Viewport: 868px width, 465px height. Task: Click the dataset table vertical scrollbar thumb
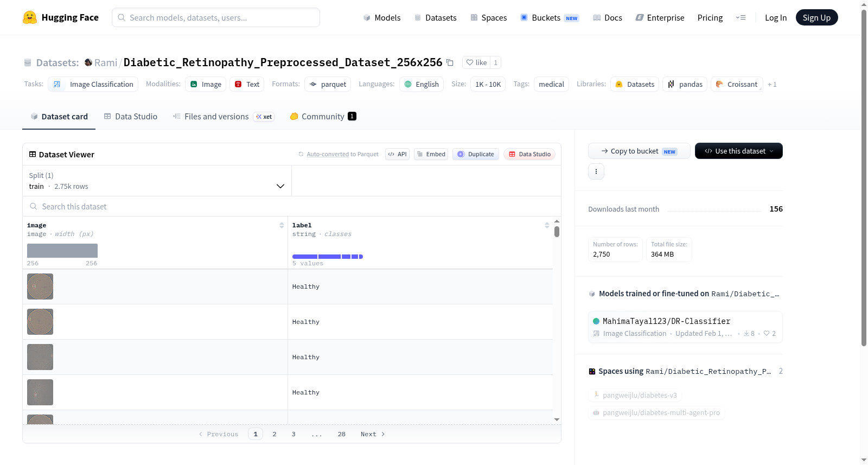point(557,232)
